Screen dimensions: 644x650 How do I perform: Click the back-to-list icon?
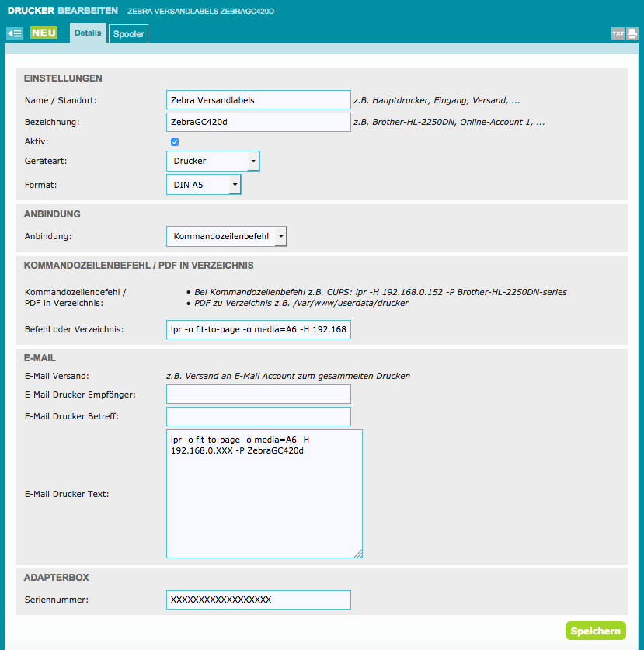14,33
